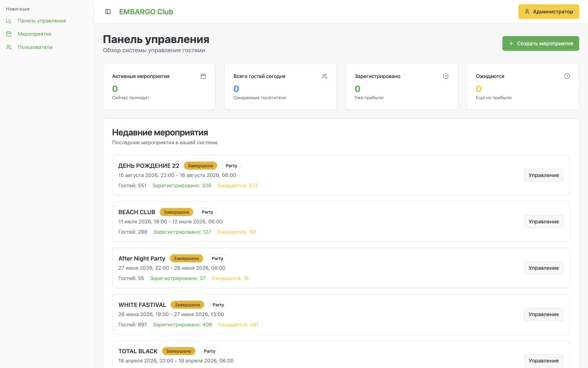Open Панель управления in the navigation
The image size is (588, 368).
(42, 21)
